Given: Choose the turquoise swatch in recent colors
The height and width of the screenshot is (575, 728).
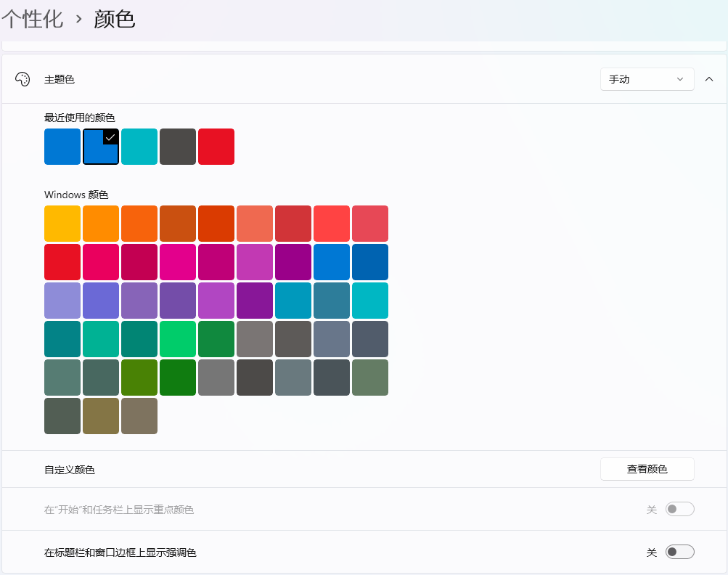Looking at the screenshot, I should (x=139, y=147).
